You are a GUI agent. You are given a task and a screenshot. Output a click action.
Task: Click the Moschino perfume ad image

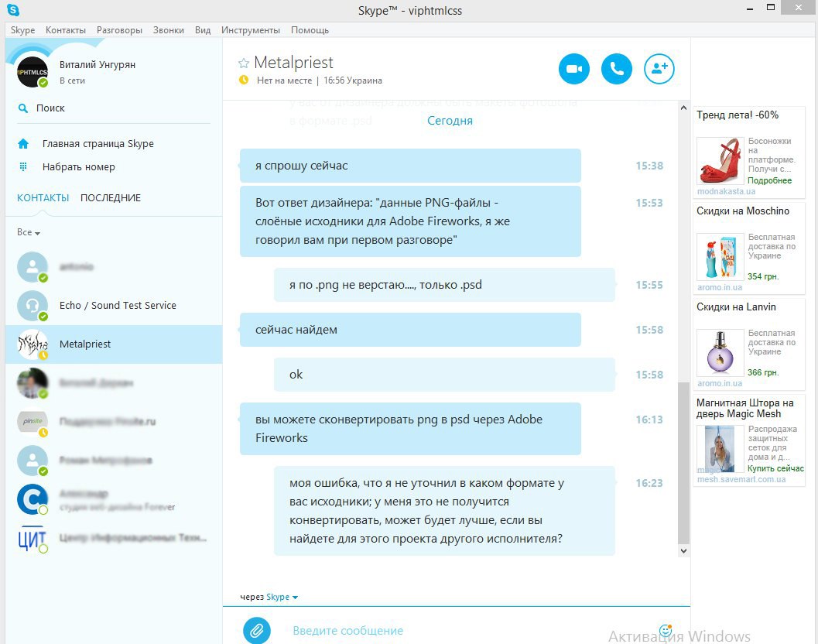point(720,257)
